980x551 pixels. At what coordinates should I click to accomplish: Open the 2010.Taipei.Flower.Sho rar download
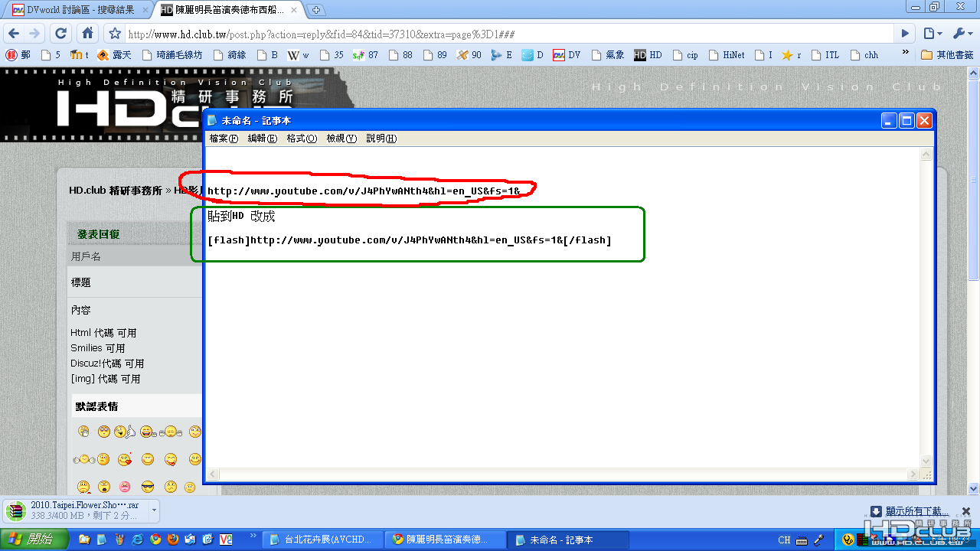pyautogui.click(x=77, y=510)
